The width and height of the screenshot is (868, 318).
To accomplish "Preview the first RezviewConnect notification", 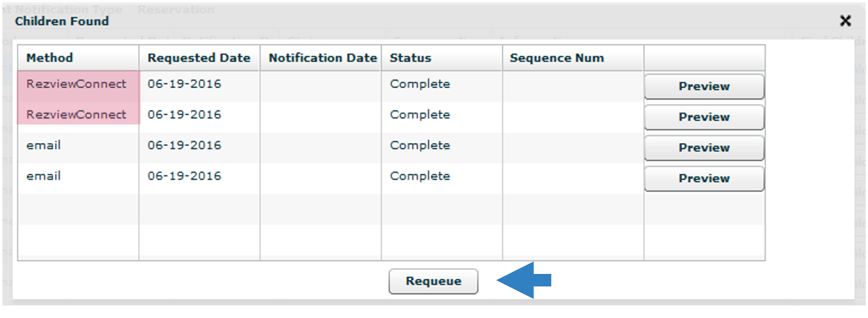I will pyautogui.click(x=704, y=86).
